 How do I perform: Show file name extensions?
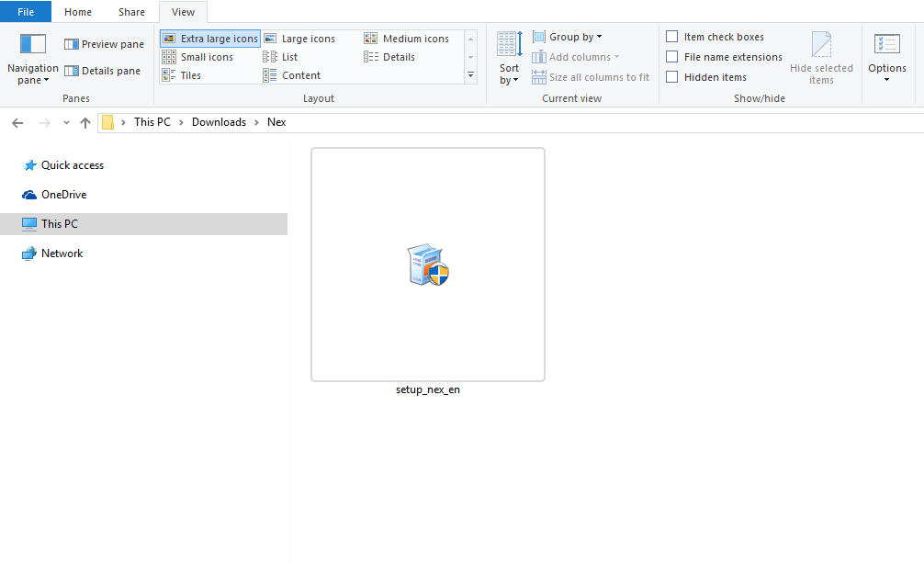tap(672, 56)
